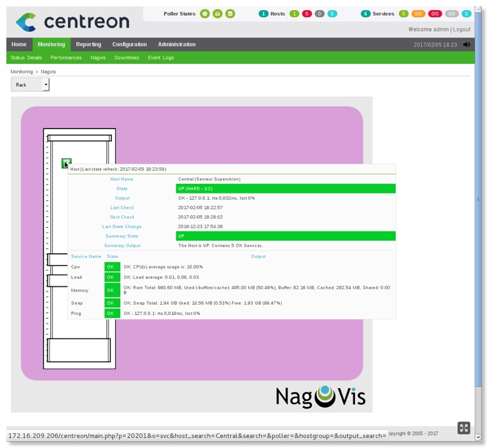This screenshot has width=488, height=448.
Task: Click the Memory service name
Action: (80, 290)
